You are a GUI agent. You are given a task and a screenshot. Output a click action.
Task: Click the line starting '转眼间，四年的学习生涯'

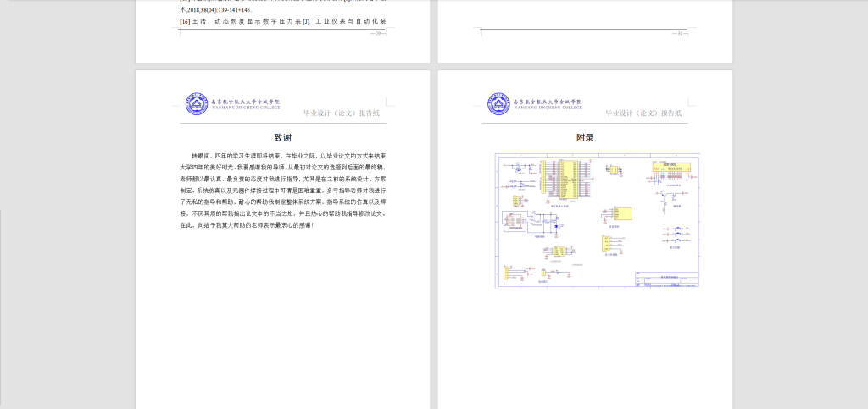[x=289, y=156]
